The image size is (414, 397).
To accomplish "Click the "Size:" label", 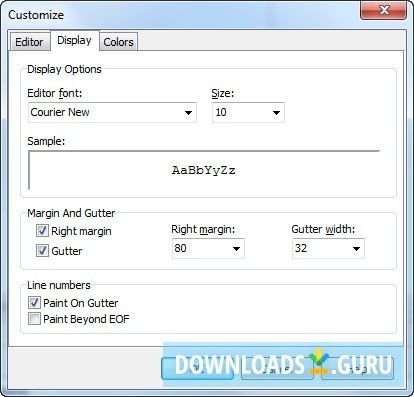I will pos(223,93).
